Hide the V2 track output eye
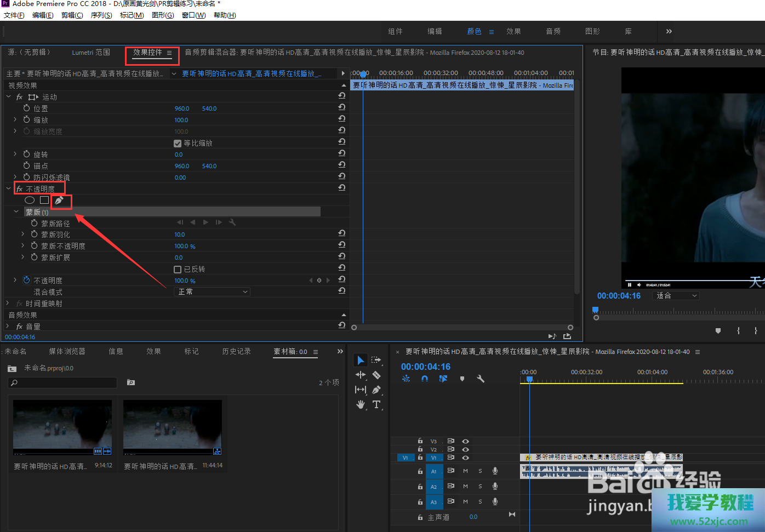This screenshot has width=765, height=532. point(465,449)
